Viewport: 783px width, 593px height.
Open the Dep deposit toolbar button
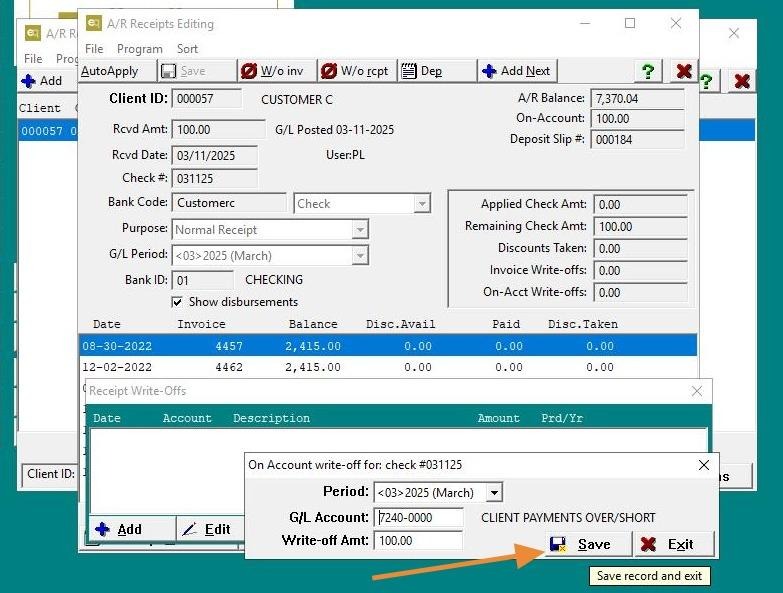pyautogui.click(x=436, y=71)
